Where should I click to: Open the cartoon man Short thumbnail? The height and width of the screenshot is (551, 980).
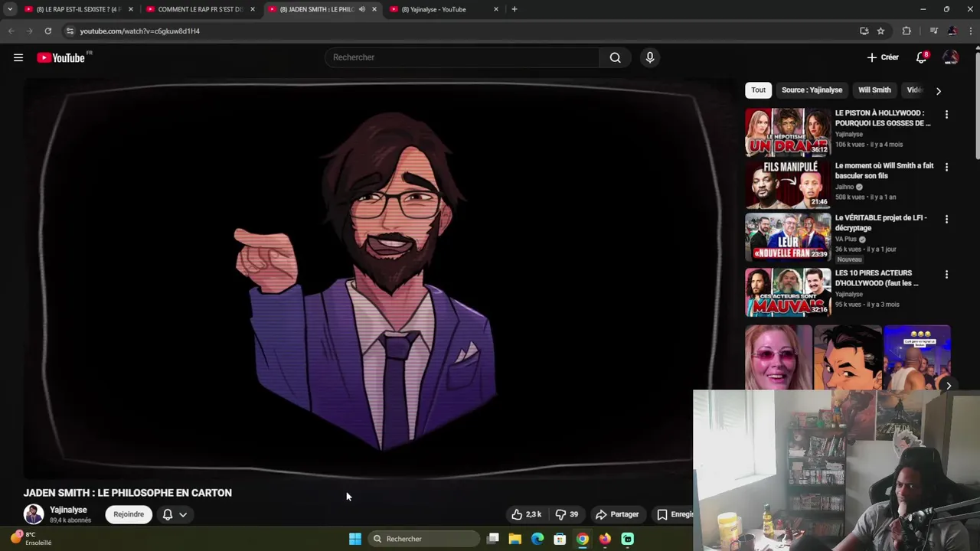[848, 357]
